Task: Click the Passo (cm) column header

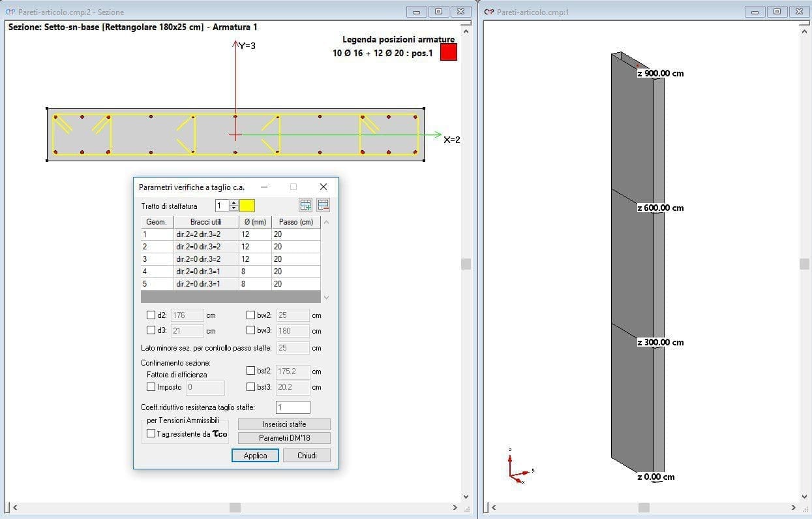Action: (296, 222)
